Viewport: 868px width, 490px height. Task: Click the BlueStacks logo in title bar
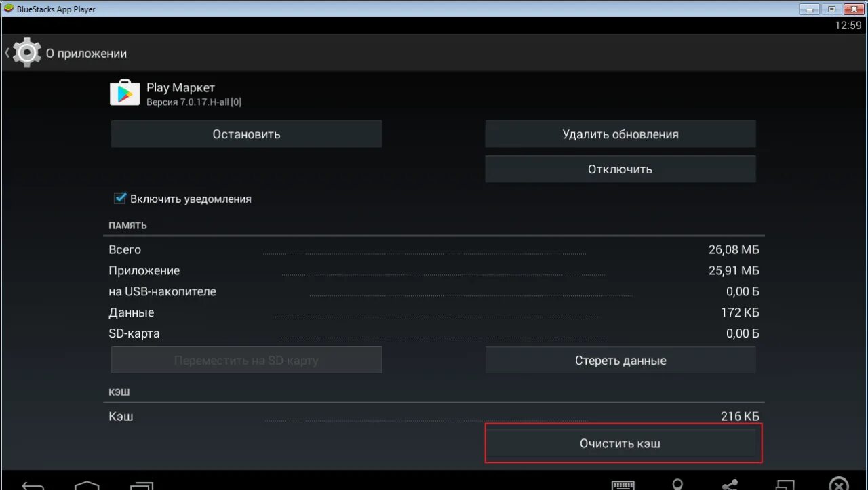pos(9,9)
